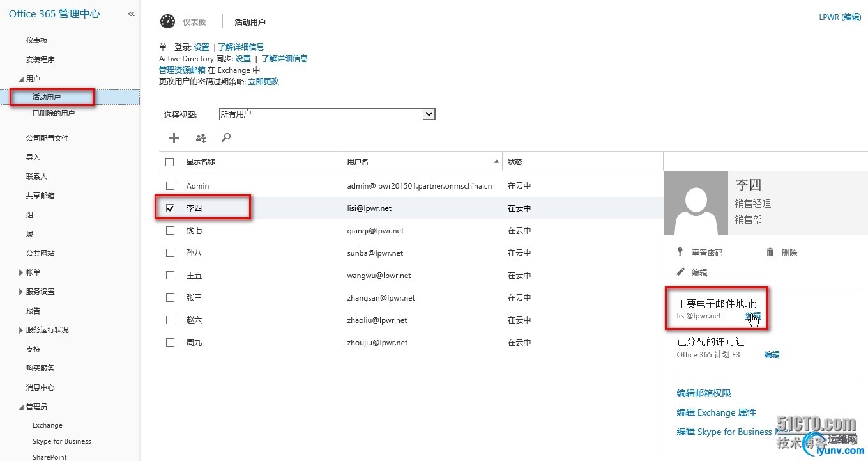Viewport: 868px width, 461px height.
Task: Click the edit pencil icon
Action: (681, 272)
